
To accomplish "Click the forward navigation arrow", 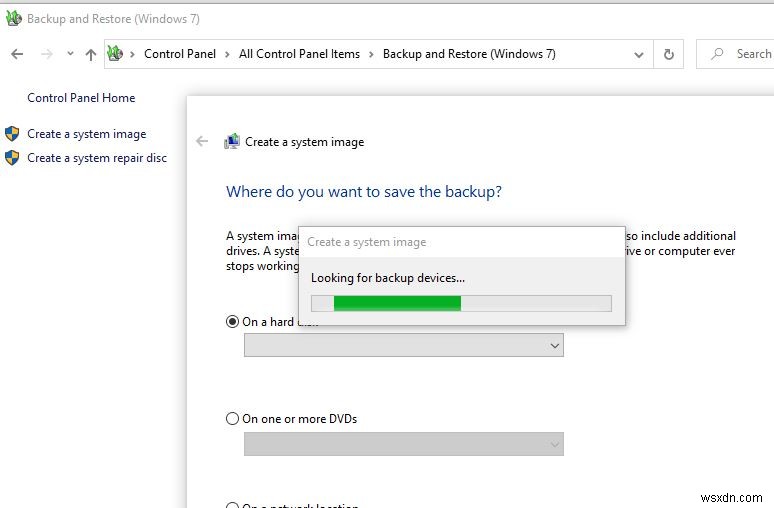I will pyautogui.click(x=46, y=54).
